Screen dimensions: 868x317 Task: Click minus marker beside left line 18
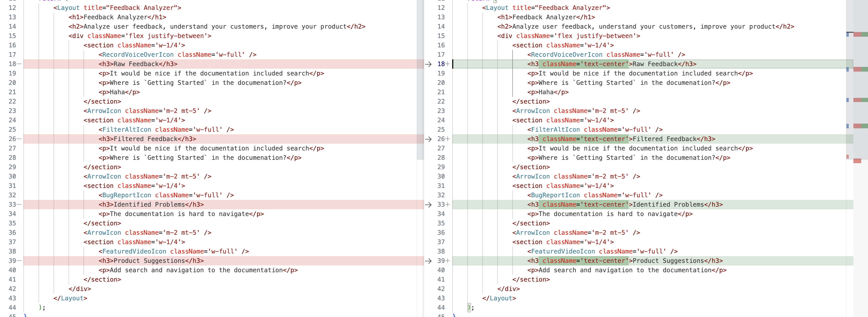(x=19, y=64)
